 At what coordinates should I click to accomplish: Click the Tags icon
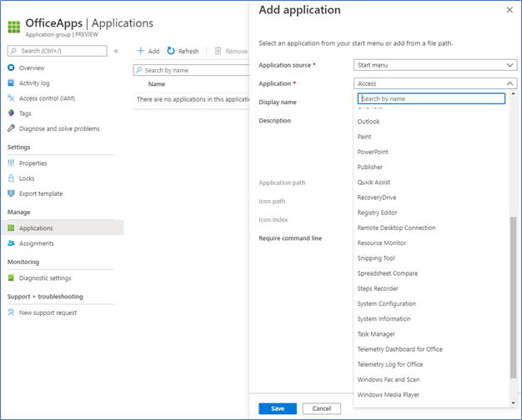[x=11, y=113]
